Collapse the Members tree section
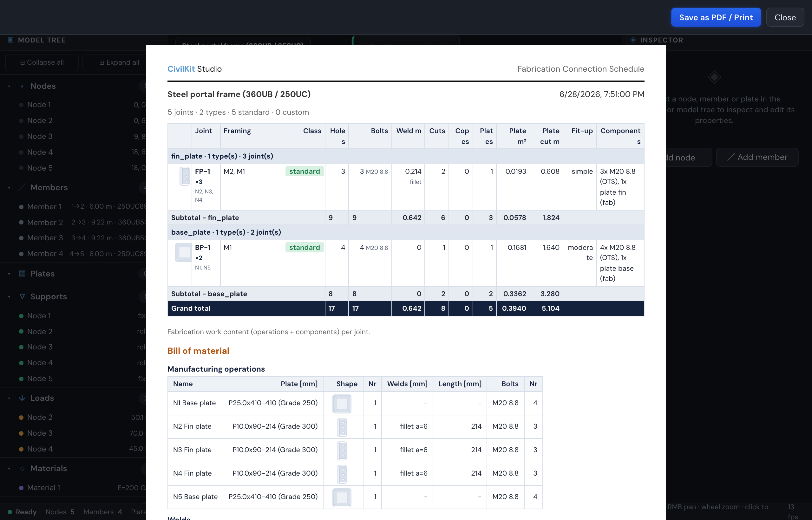The width and height of the screenshot is (812, 520). click(x=9, y=188)
